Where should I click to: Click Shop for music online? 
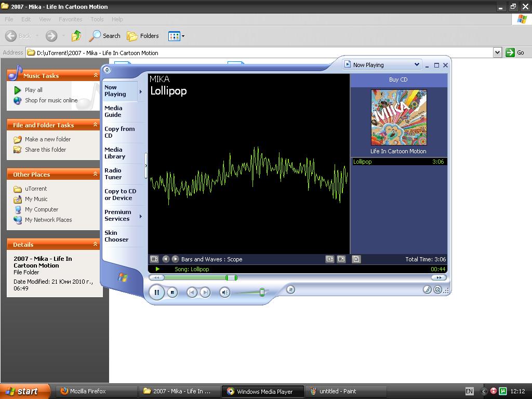point(46,100)
